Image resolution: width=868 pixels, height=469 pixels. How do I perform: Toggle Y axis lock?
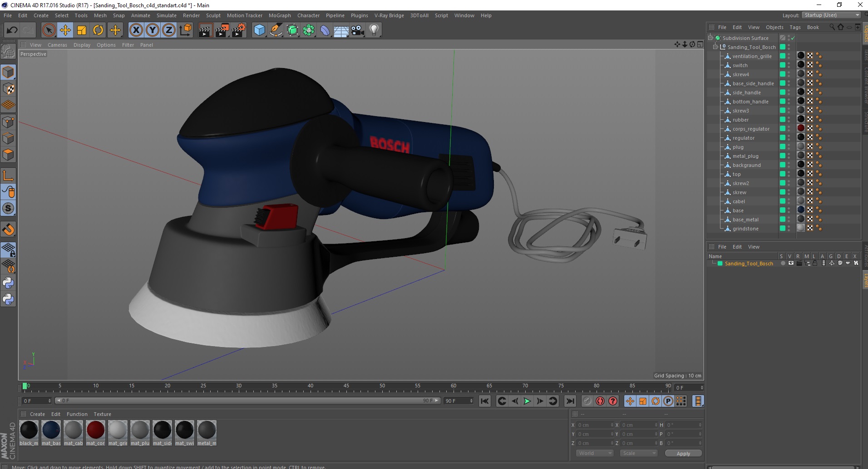pos(153,30)
